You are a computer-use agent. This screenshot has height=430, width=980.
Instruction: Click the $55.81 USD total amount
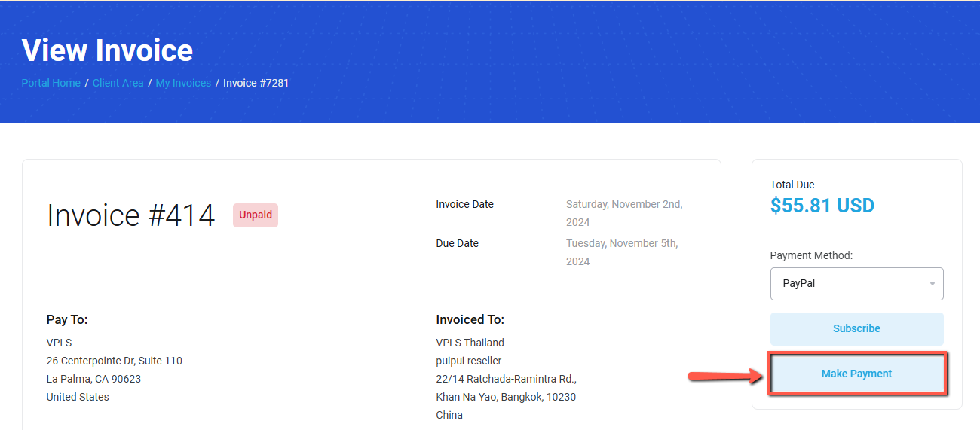822,206
